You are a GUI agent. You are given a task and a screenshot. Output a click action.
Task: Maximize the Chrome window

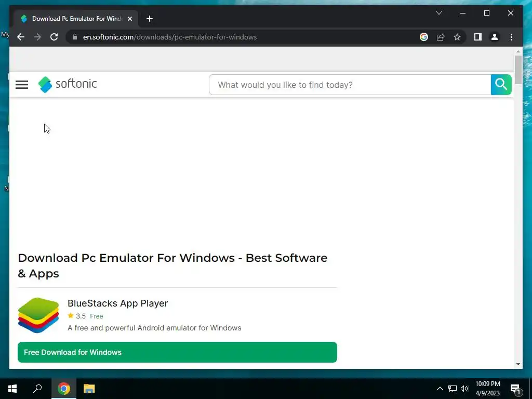pyautogui.click(x=486, y=13)
